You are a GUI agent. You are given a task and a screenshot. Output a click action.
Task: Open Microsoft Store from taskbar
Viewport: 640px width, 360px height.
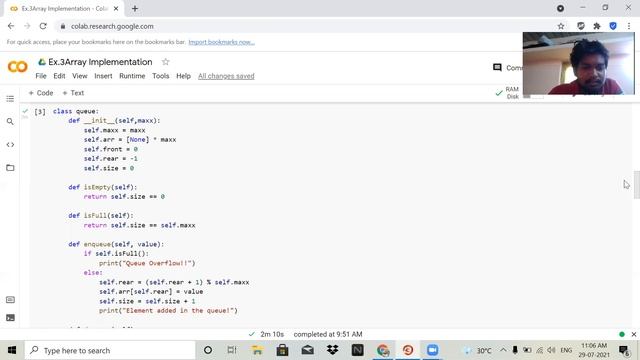(282, 350)
